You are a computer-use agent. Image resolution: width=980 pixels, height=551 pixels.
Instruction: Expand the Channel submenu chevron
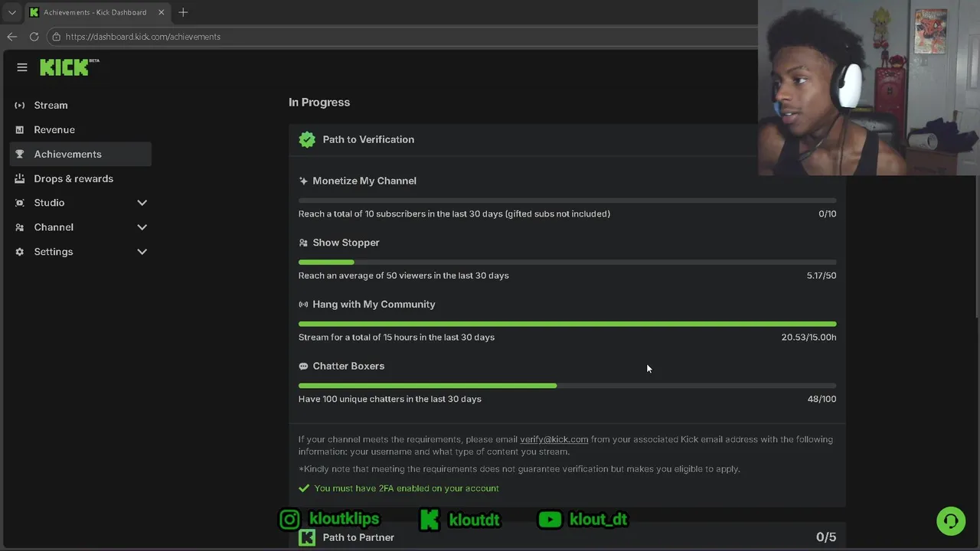pos(142,227)
